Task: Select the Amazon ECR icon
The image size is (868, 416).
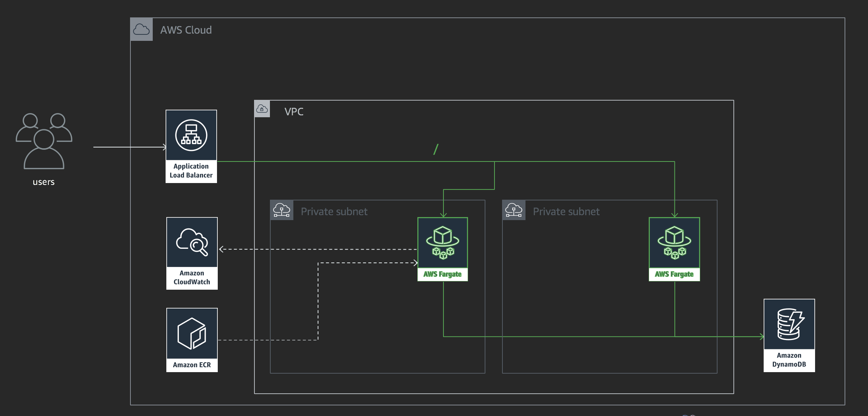Action: pyautogui.click(x=192, y=333)
